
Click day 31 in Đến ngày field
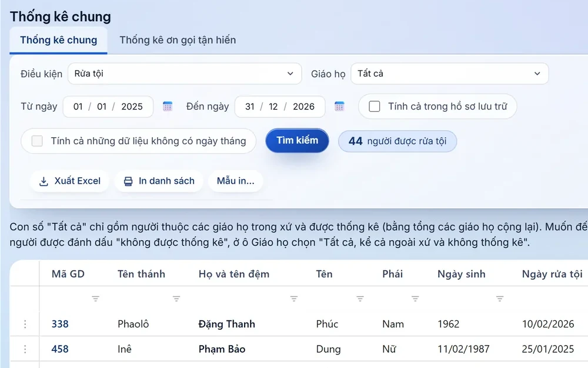click(x=250, y=107)
